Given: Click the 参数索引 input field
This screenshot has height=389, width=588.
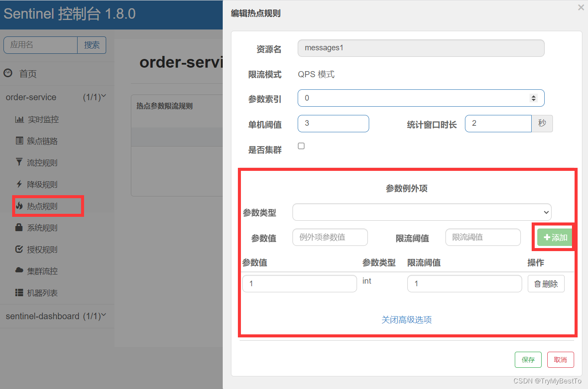Looking at the screenshot, I should pos(421,98).
